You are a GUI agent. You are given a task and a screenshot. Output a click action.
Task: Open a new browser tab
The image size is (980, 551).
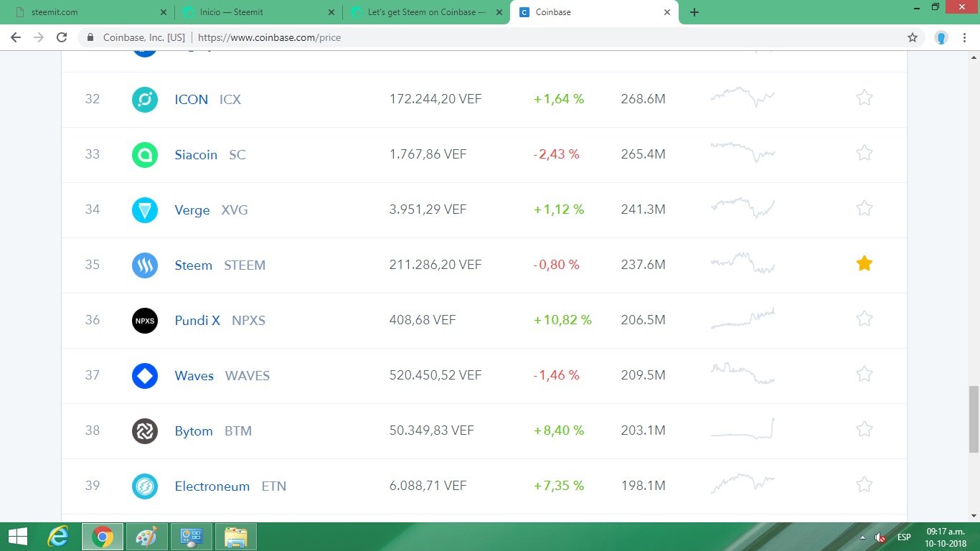tap(694, 12)
